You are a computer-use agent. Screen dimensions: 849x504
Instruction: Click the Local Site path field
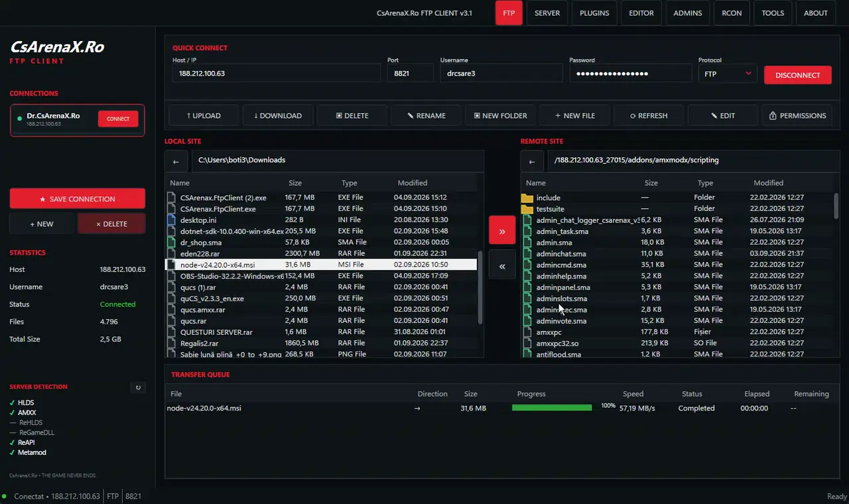pyautogui.click(x=338, y=161)
